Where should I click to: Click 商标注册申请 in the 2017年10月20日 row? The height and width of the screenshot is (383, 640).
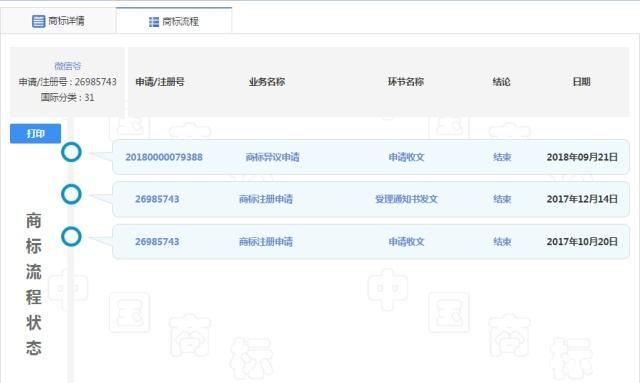[266, 242]
